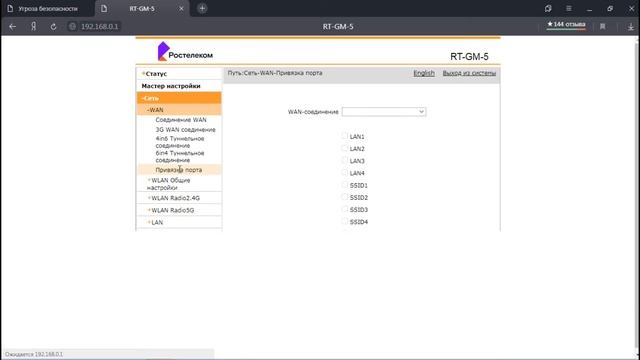Click the 192.168.0.1 address field
The height and width of the screenshot is (360, 640).
(x=100, y=27)
